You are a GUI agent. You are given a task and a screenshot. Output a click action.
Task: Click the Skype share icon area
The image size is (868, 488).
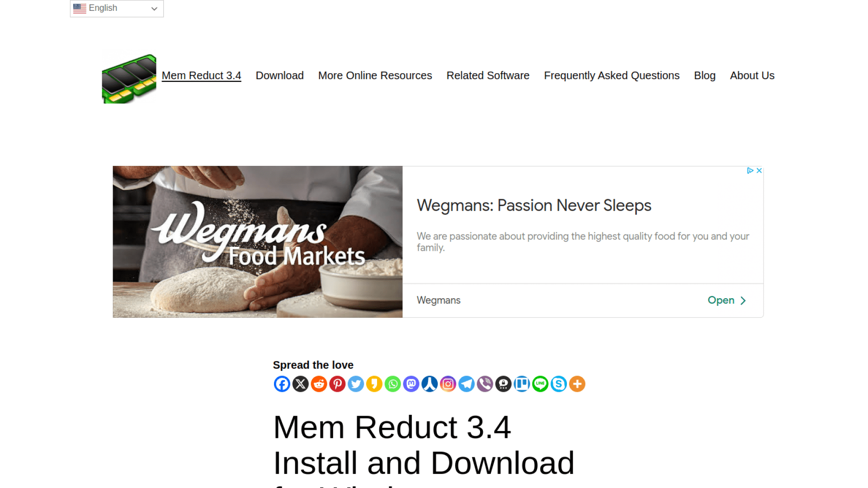[x=559, y=384]
